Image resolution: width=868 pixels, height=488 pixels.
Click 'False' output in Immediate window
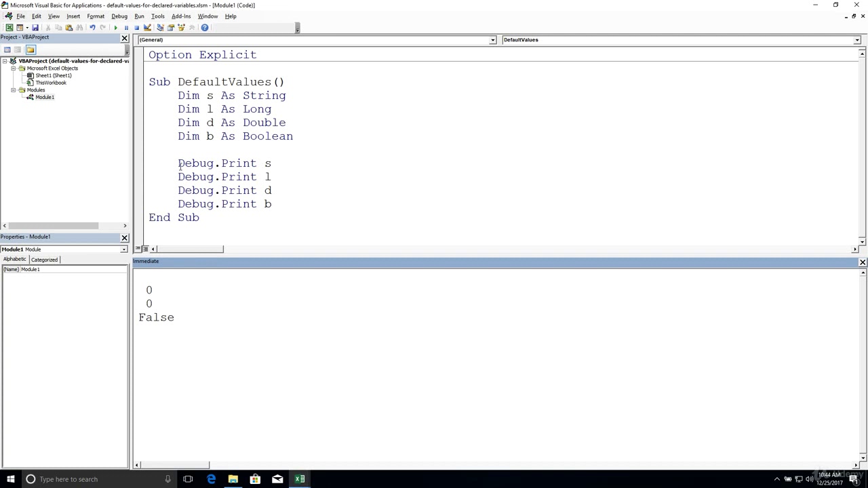(156, 317)
